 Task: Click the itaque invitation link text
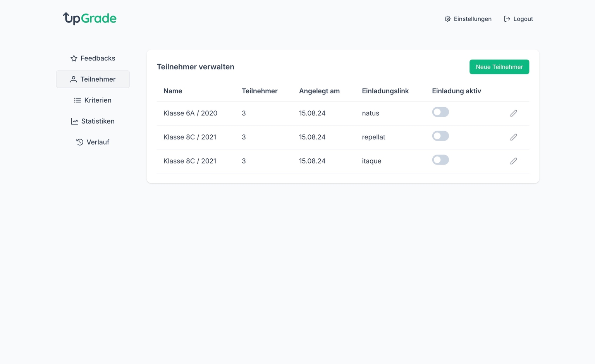pos(371,161)
